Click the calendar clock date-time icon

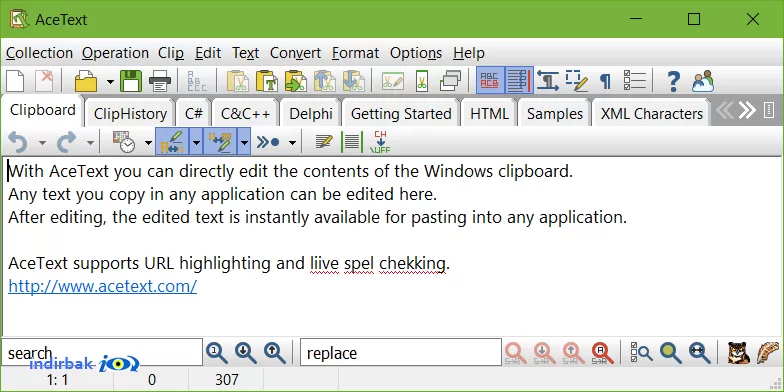pyautogui.click(x=124, y=143)
